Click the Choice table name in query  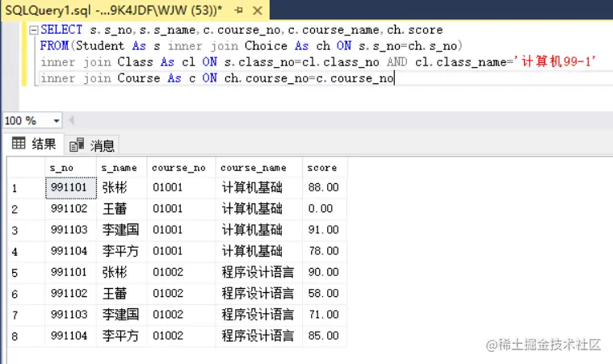click(x=266, y=46)
